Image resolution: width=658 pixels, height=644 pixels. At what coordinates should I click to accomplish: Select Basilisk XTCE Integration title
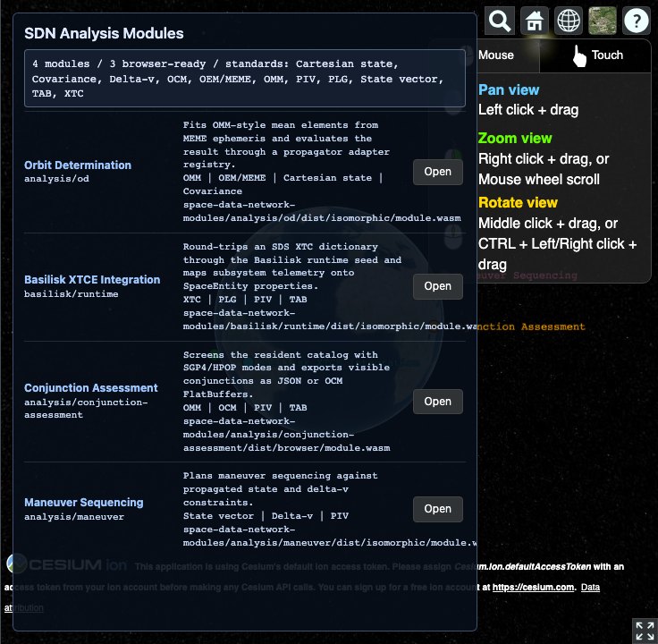click(92, 280)
